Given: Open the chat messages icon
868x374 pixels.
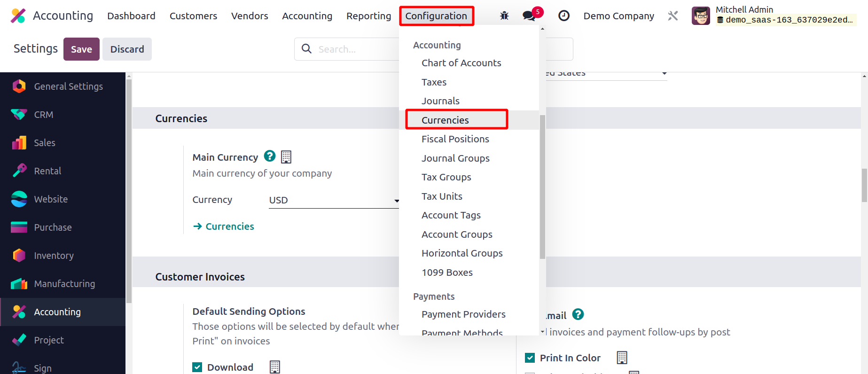Looking at the screenshot, I should [x=529, y=16].
